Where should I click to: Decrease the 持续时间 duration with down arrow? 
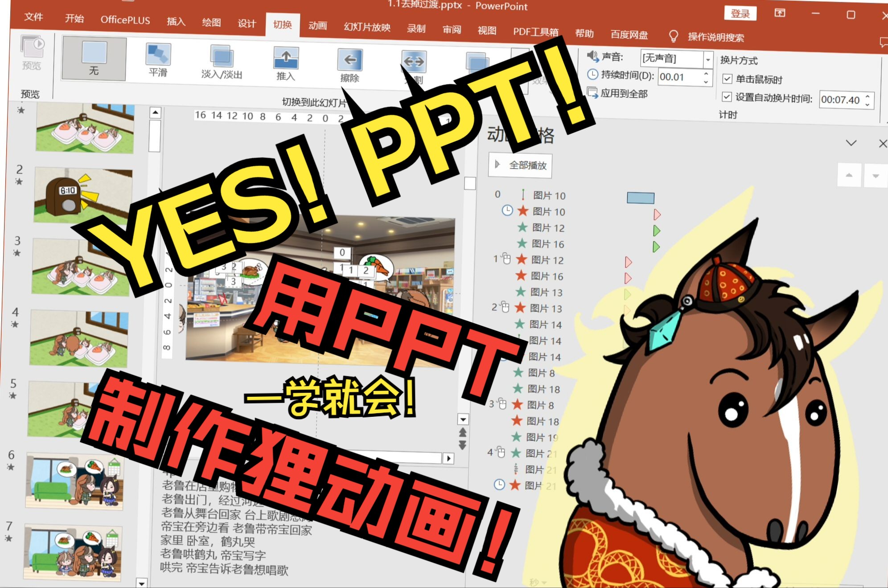click(x=706, y=82)
